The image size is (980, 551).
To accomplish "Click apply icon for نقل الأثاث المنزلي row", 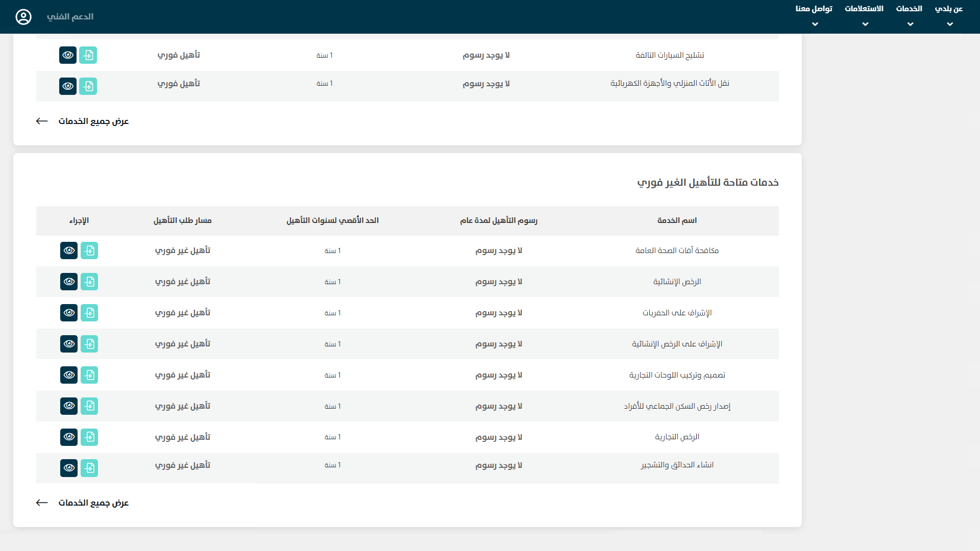I will (88, 86).
